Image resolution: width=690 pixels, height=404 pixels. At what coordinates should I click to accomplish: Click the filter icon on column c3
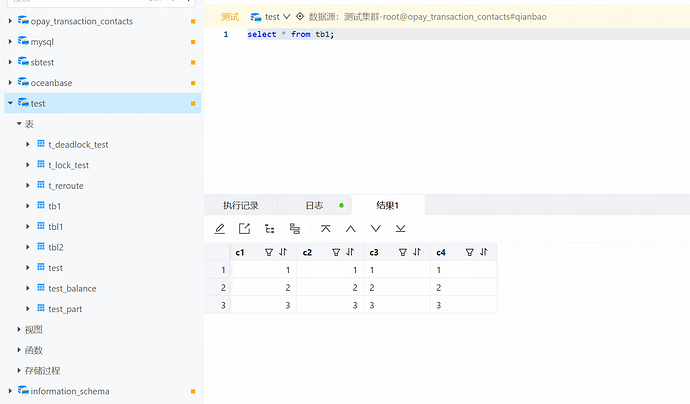pos(402,253)
